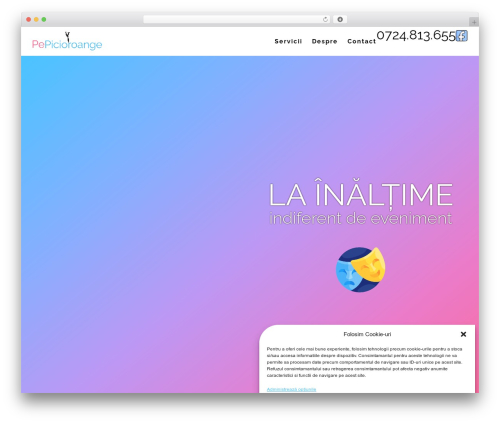Open the Facebook icon in header

pyautogui.click(x=462, y=36)
